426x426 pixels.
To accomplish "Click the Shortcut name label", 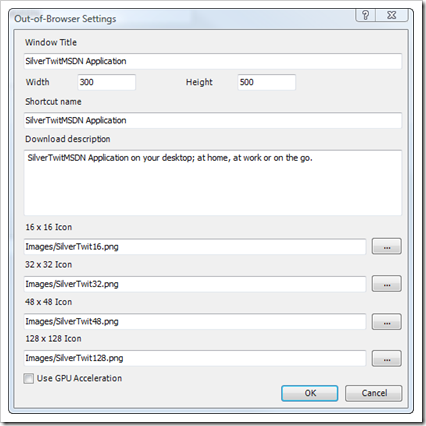I will (x=53, y=102).
